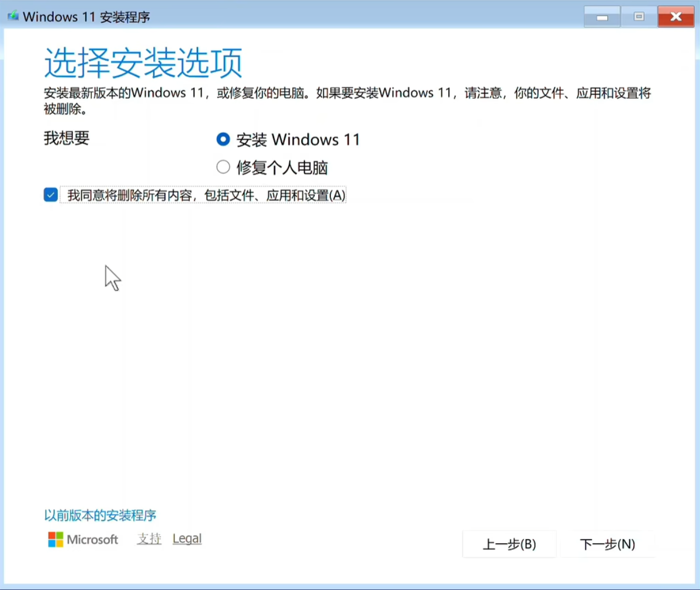Open the Legal link
Viewport: 700px width, 590px height.
click(187, 539)
